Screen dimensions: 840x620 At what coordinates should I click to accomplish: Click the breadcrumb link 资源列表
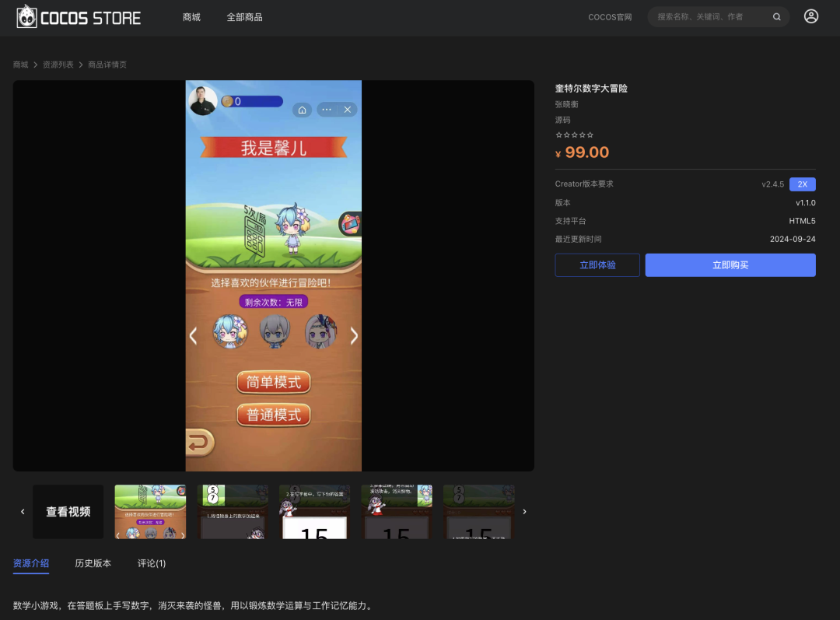tap(58, 65)
